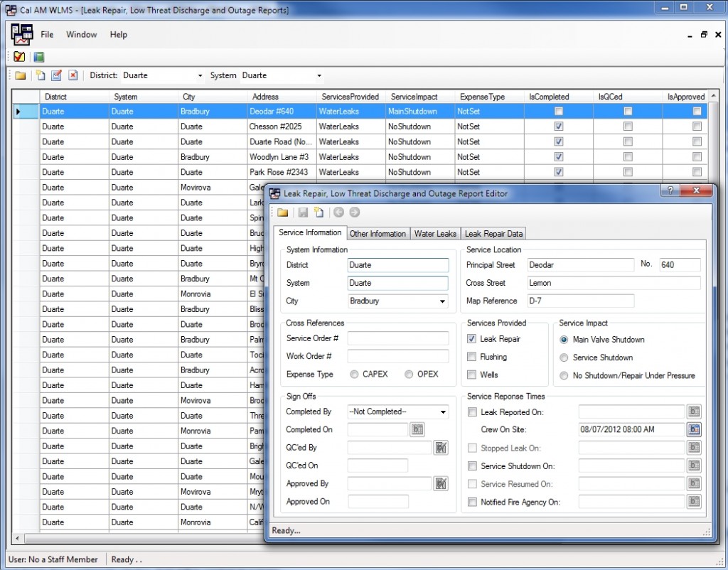Click the open folder icon in the editor toolbar
Screen dimensions: 728x570
click(282, 213)
